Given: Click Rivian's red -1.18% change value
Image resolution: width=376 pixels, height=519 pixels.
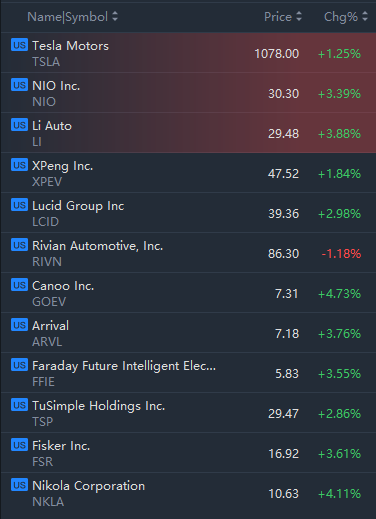Looking at the screenshot, I should pos(341,254).
